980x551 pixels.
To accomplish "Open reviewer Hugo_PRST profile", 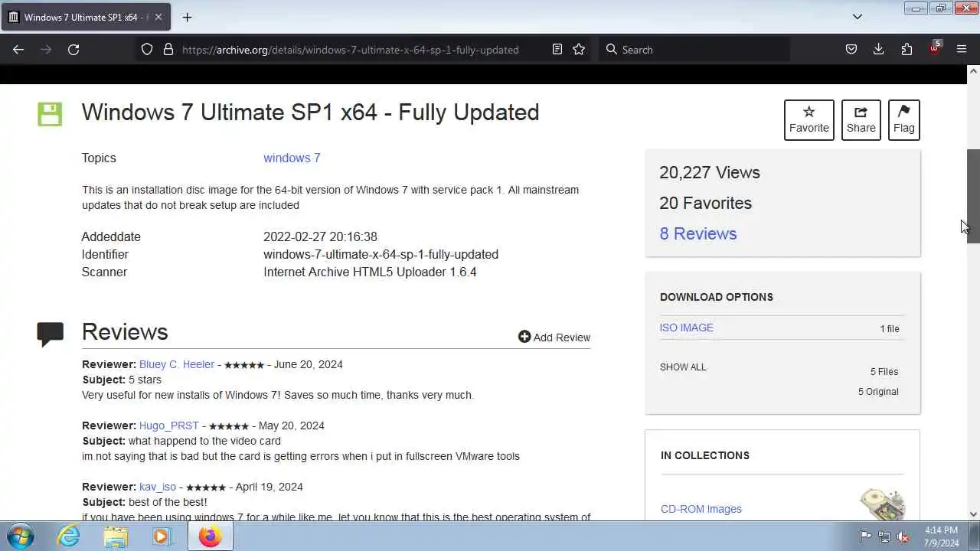I will tap(168, 425).
